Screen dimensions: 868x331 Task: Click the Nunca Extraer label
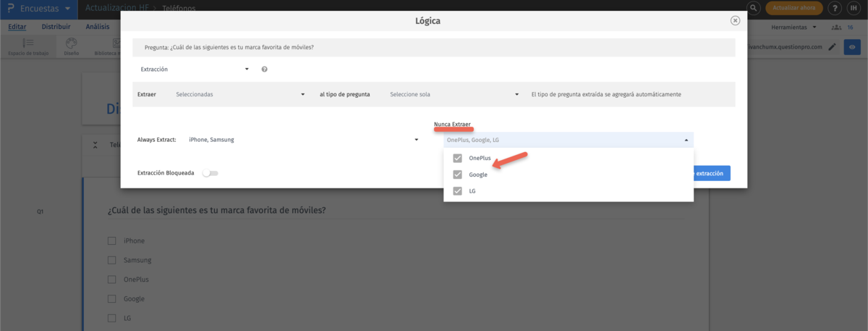pos(452,125)
